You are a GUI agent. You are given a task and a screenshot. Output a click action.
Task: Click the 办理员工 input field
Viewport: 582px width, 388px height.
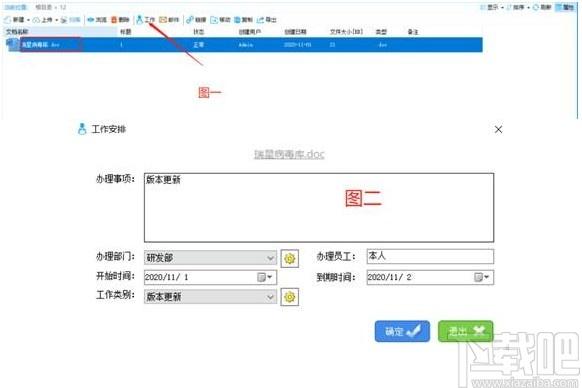click(430, 256)
